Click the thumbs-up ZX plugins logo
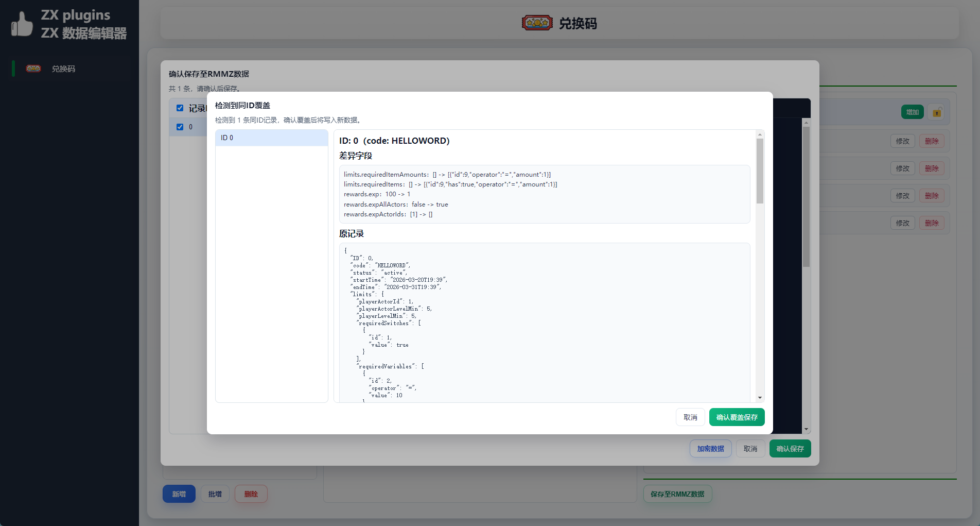Screen dimensions: 980x526 coord(22,24)
